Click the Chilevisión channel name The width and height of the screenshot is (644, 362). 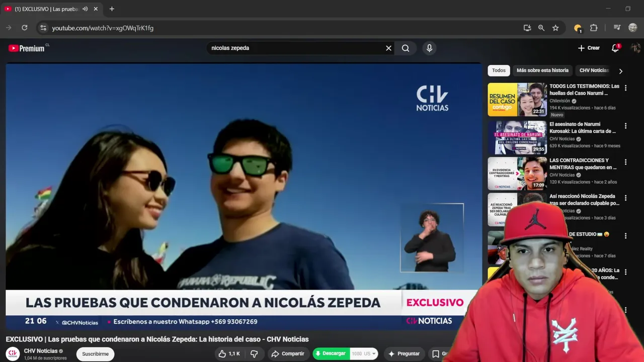(x=559, y=101)
